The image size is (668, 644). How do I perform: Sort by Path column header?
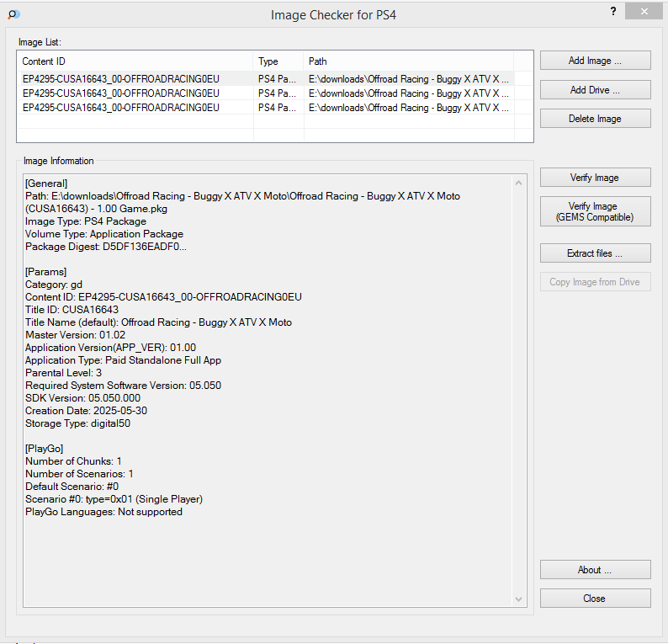coord(409,61)
